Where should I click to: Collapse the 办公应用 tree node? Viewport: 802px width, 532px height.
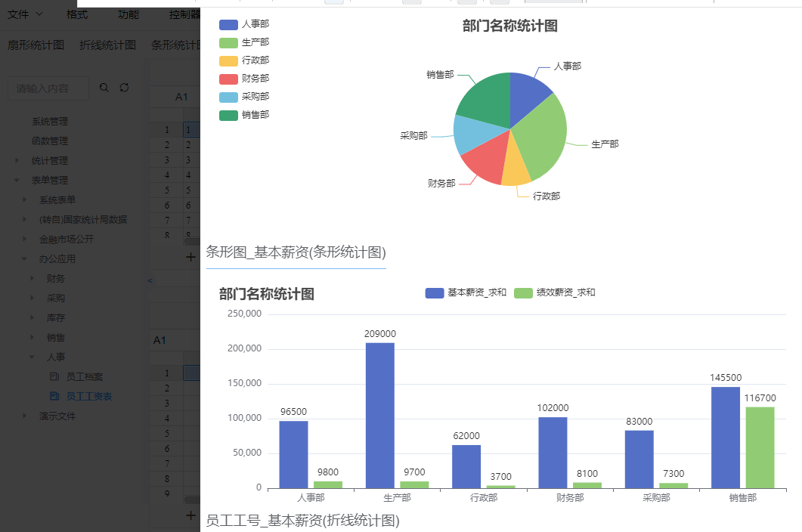(25, 259)
